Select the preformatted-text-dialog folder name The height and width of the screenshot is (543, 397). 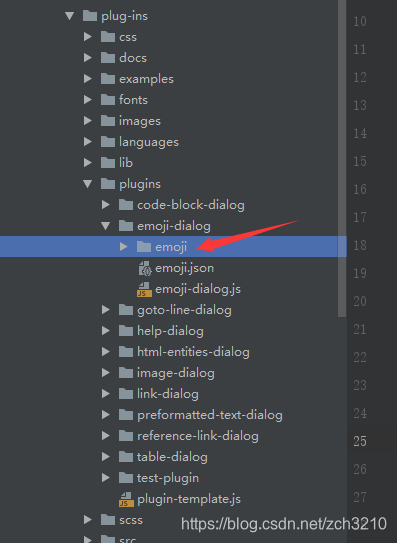tap(210, 415)
